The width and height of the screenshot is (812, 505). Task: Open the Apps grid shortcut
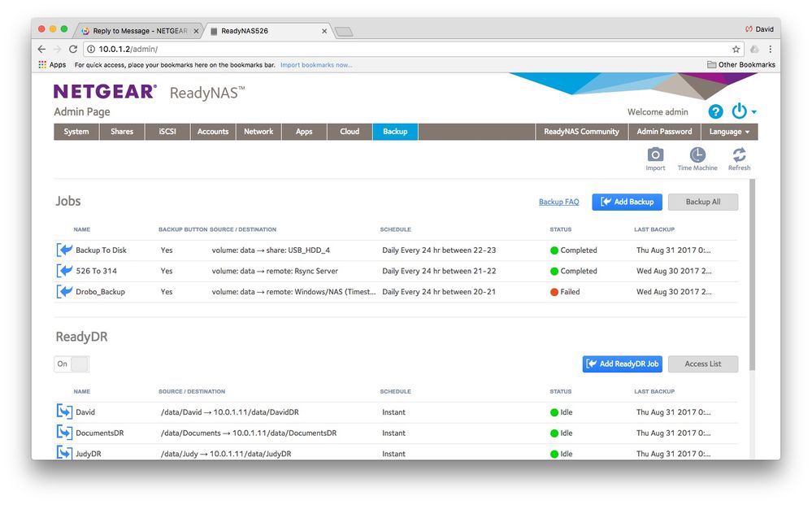click(52, 65)
